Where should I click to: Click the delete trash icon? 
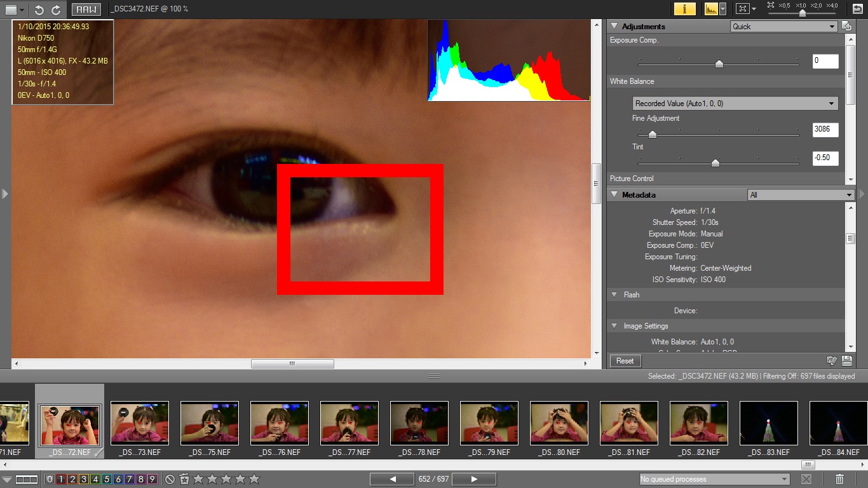tap(839, 479)
